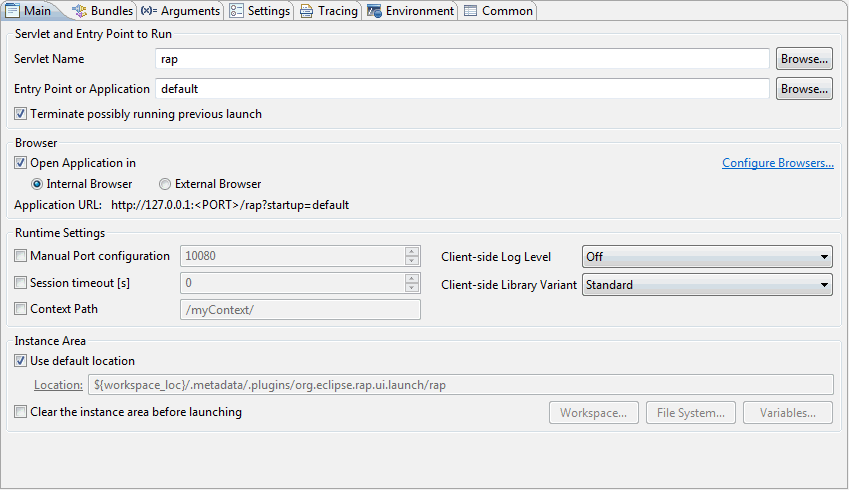The width and height of the screenshot is (849, 490).
Task: Increase the session timeout spinner value
Action: pos(412,278)
